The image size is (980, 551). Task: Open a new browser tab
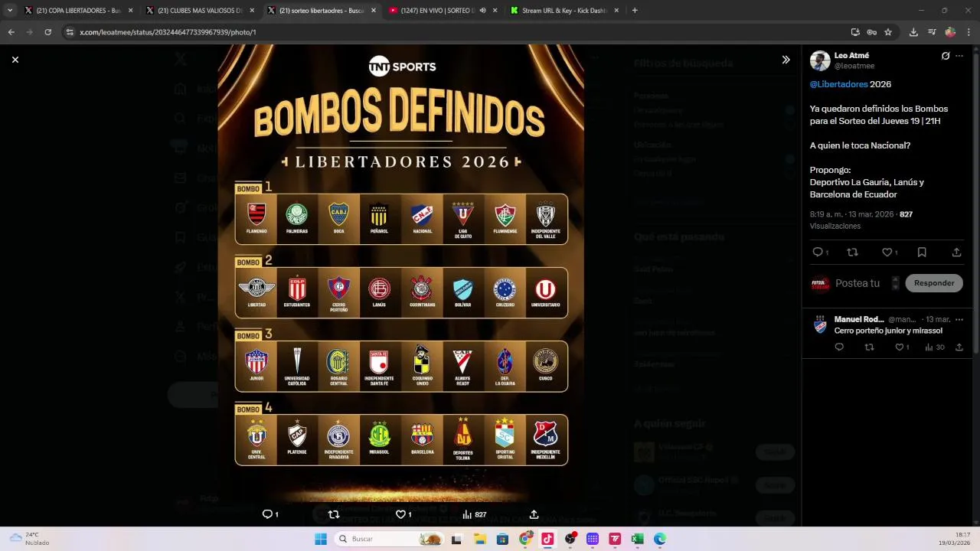pos(635,11)
